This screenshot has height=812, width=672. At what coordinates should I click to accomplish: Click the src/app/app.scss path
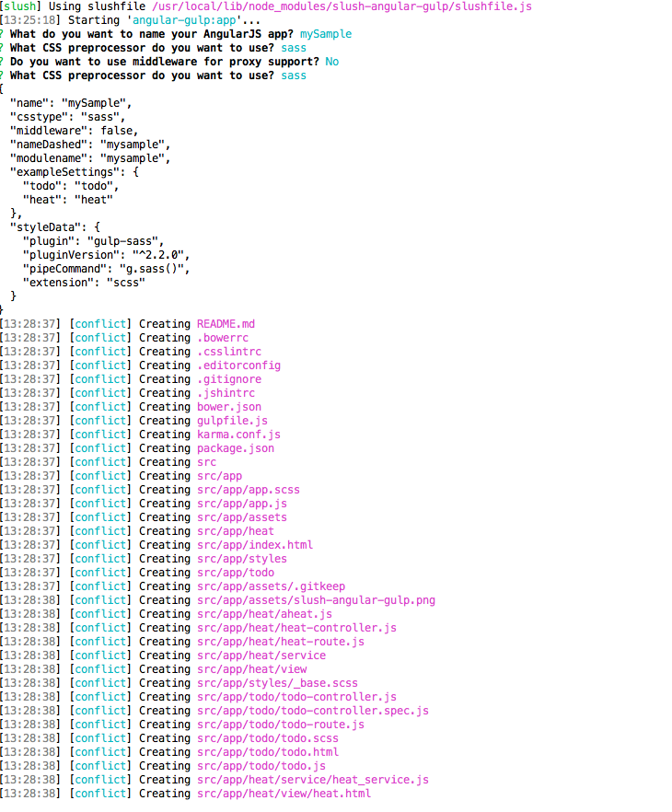(249, 490)
